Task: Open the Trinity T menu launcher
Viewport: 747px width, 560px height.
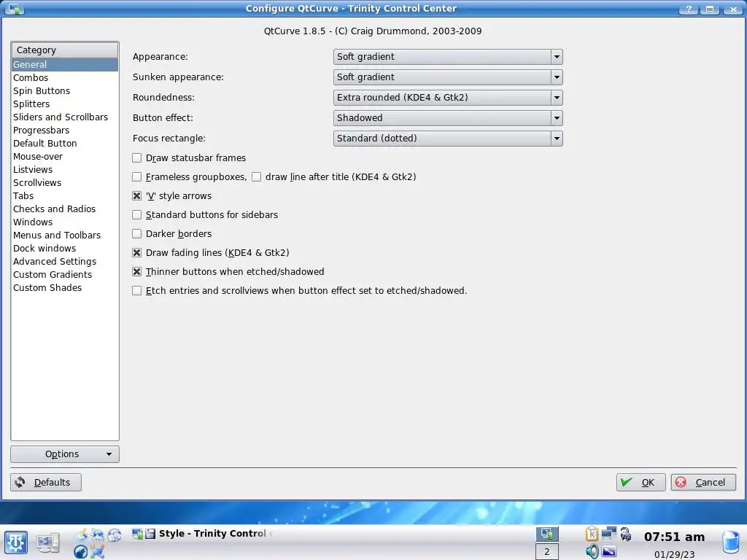Action: pyautogui.click(x=16, y=542)
